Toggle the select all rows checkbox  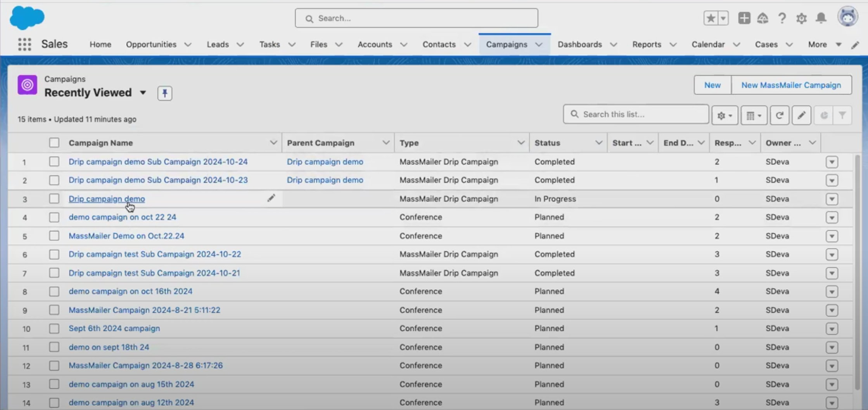[x=54, y=143]
